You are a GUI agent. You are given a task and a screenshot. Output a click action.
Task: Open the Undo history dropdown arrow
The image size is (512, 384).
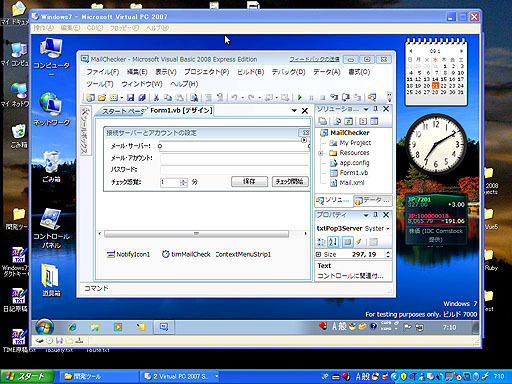pos(242,98)
